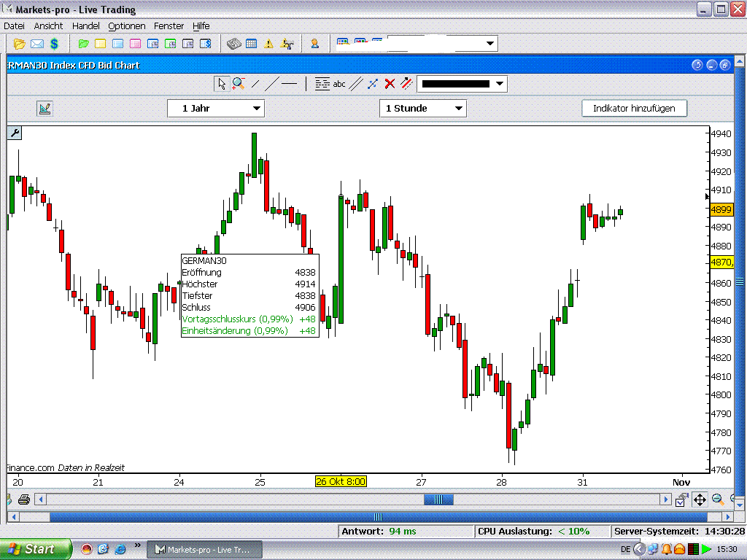Open the Fenster menu

pos(169,26)
